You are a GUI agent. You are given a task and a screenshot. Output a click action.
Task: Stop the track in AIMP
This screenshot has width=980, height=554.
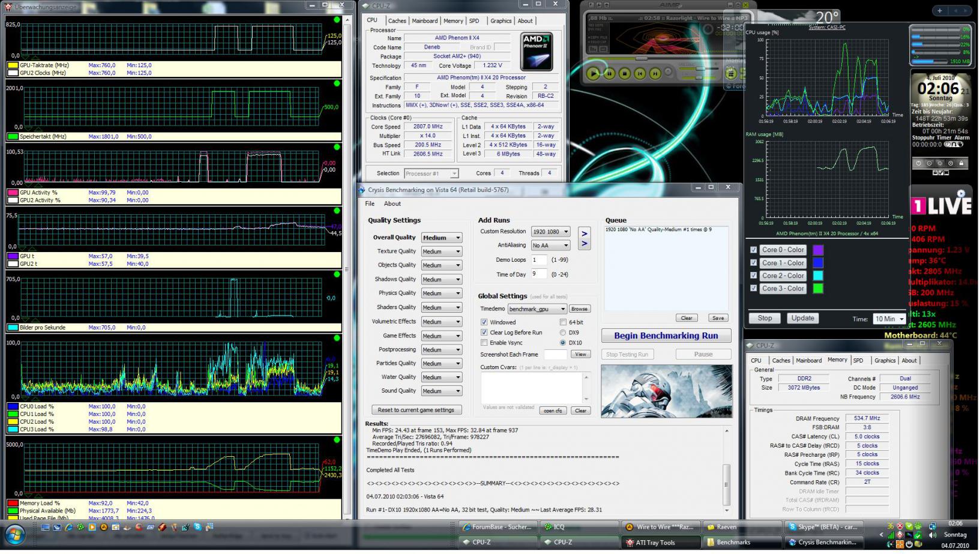click(x=625, y=73)
